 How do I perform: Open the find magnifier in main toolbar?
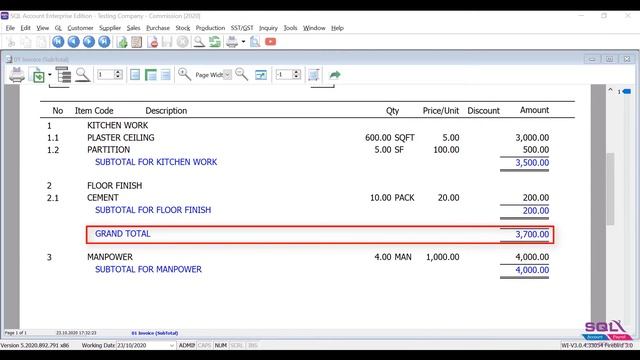[199, 42]
